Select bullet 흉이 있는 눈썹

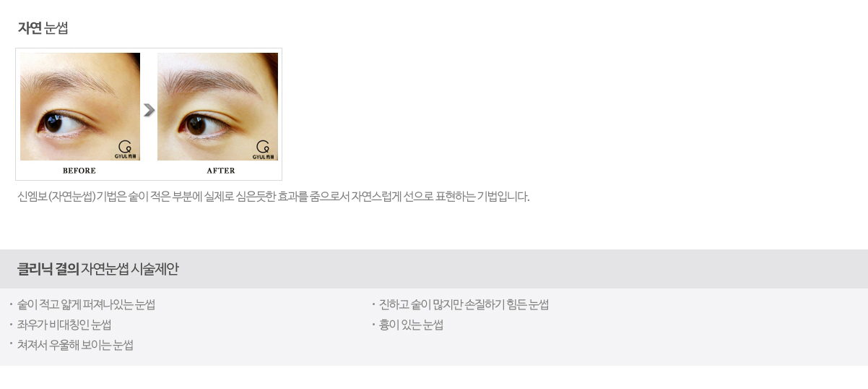(x=411, y=325)
